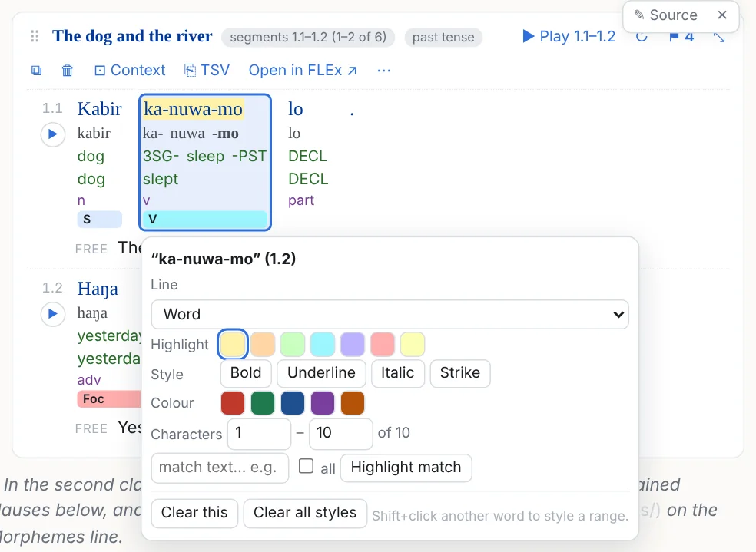Open the Source editor button
Viewport: 756px width, 552px height.
665,15
